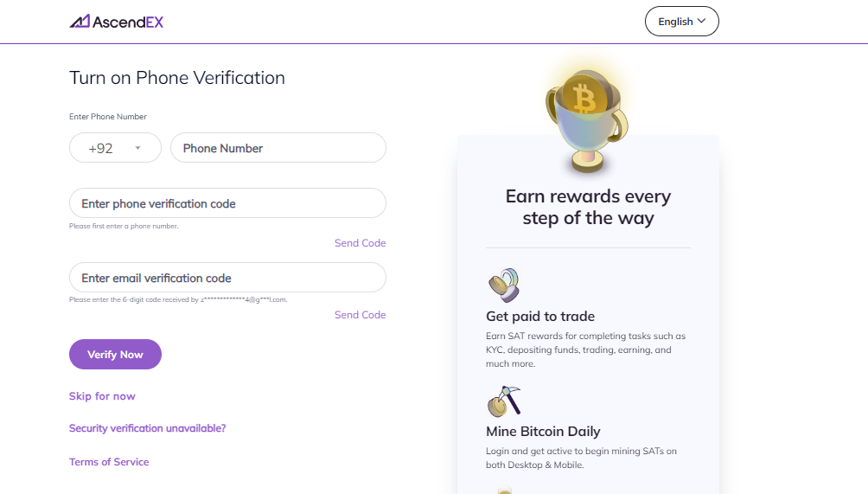Choose Skip for now link
Viewport: 868px width, 494px height.
tap(102, 396)
